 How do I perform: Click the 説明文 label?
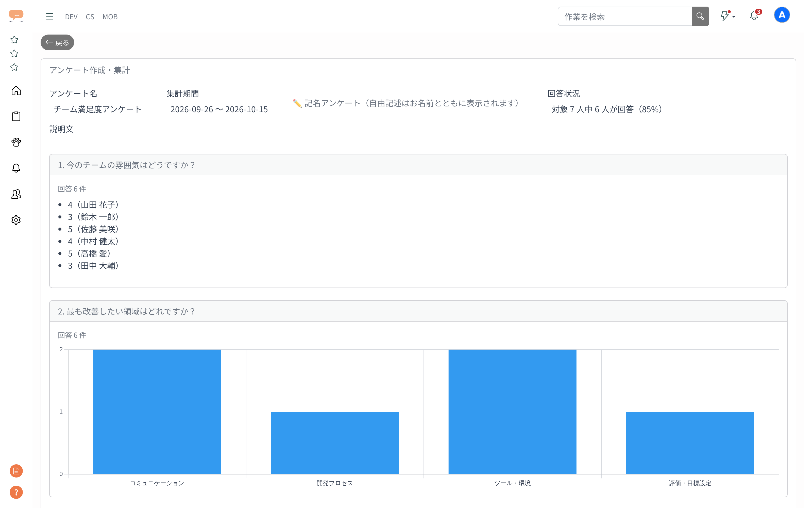[x=61, y=129]
